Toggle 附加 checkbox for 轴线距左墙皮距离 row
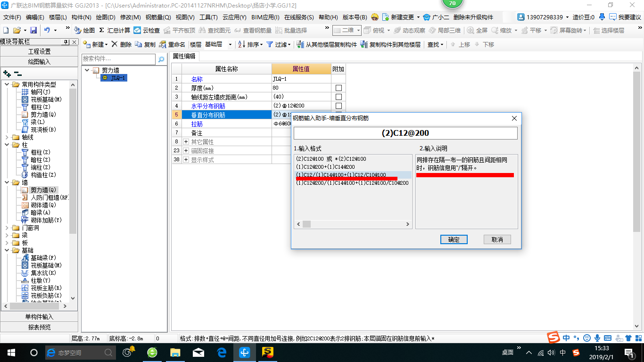Image resolution: width=644 pixels, height=362 pixels. pos(339,97)
